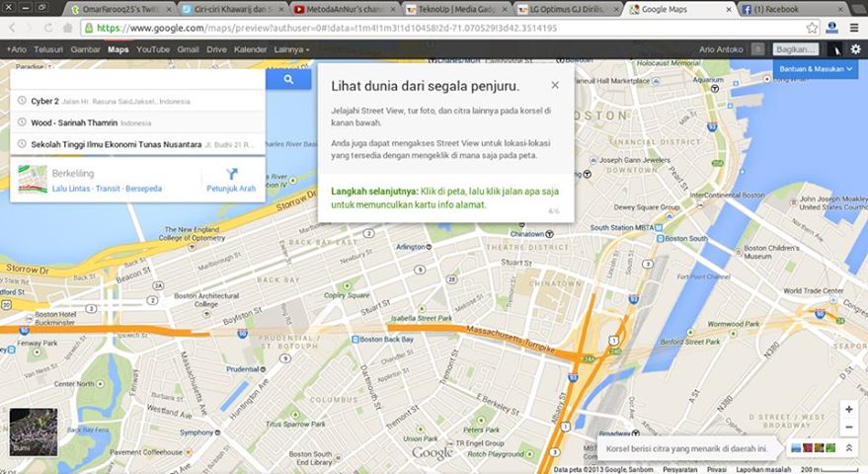
Task: Click the Ario Antoko profile picture
Action: point(834,49)
